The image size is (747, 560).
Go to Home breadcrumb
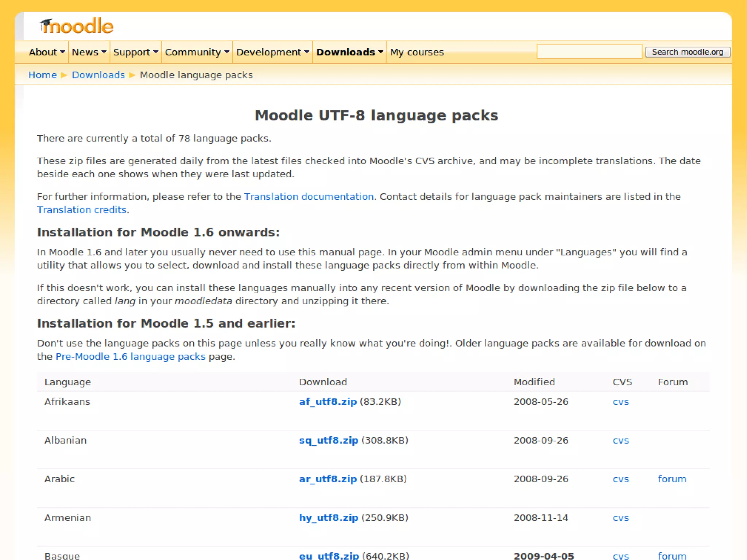click(43, 75)
